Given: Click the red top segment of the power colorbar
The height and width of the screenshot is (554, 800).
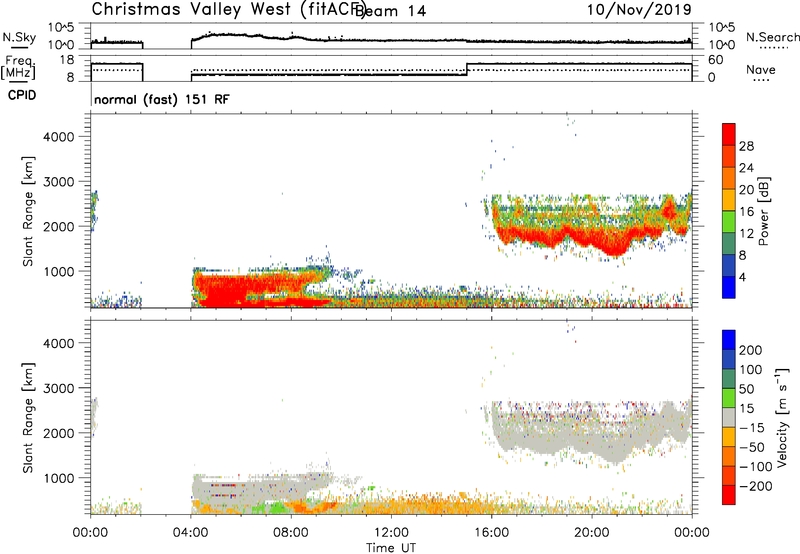Looking at the screenshot, I should point(729,134).
